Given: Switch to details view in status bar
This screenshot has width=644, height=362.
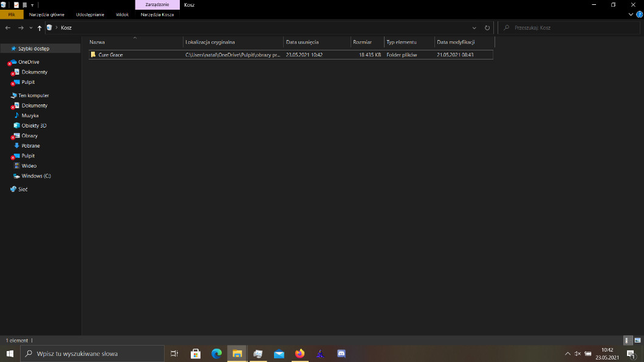Looking at the screenshot, I should coord(628,341).
